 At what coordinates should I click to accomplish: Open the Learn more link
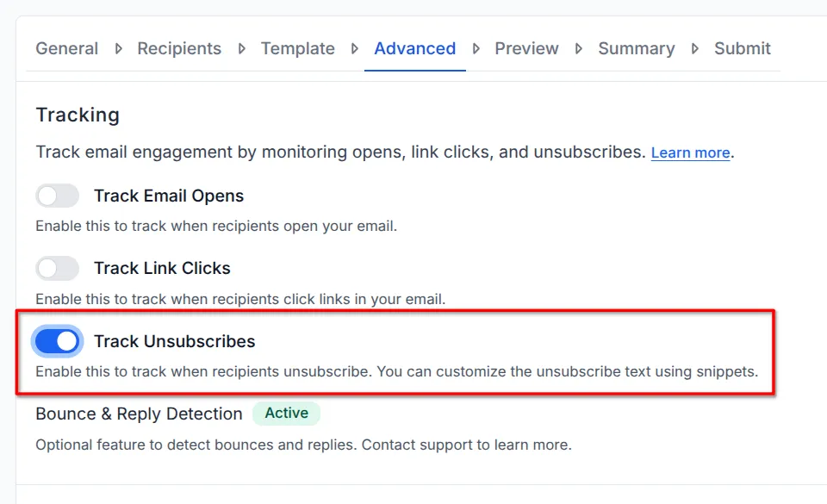tap(690, 152)
